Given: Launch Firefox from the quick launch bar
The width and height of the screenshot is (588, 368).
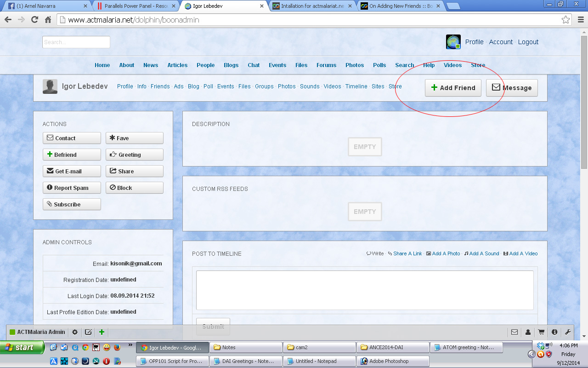Looking at the screenshot, I should (x=117, y=347).
